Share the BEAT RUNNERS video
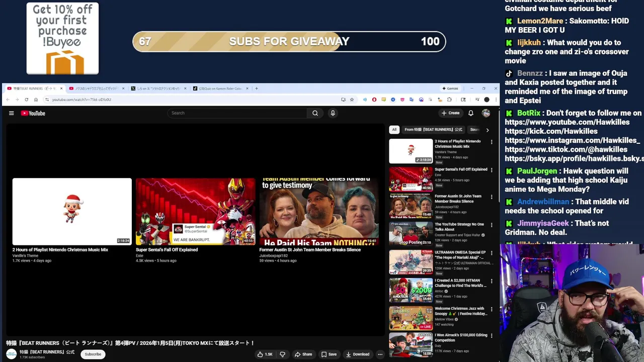Image resolution: width=644 pixels, height=362 pixels. [303, 354]
